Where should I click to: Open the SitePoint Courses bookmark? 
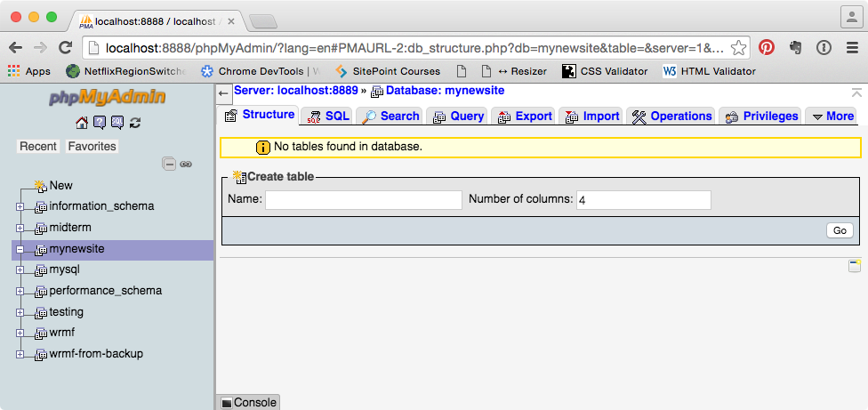point(388,71)
